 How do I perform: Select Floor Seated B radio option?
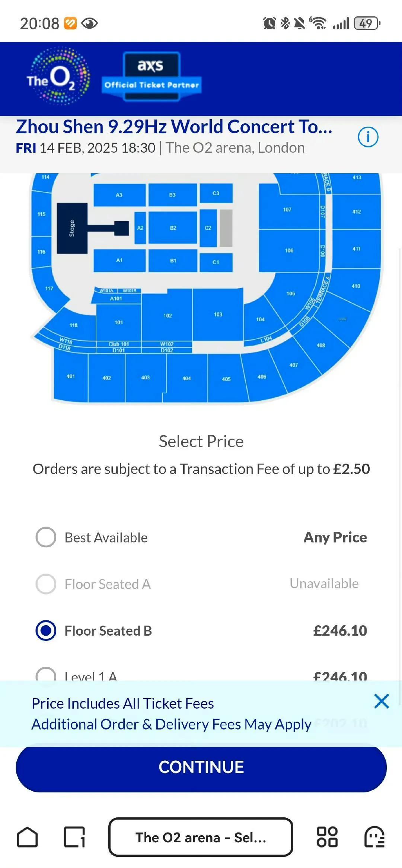tap(46, 630)
